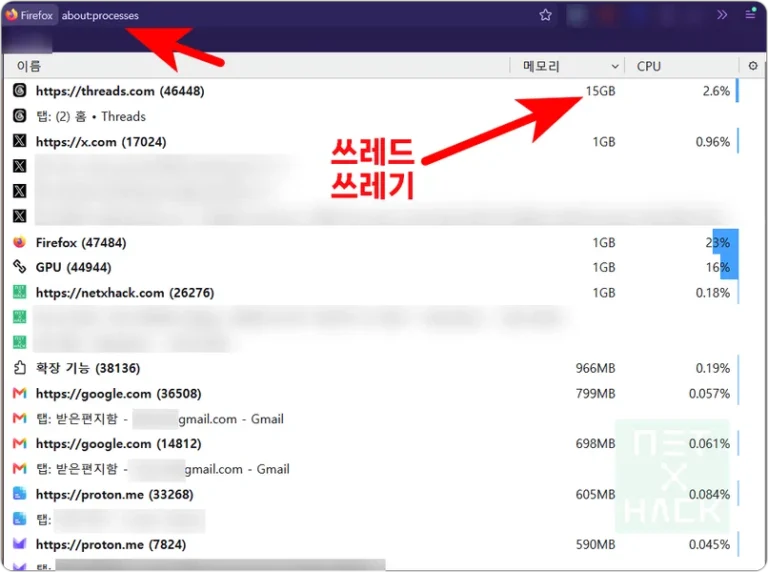Click Gmail icon beside google.com (14812)

[x=20, y=443]
